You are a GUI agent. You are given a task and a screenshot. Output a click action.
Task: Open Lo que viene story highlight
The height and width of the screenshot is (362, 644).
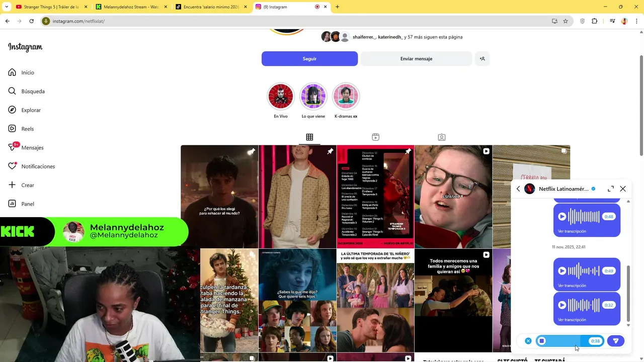[x=313, y=96]
